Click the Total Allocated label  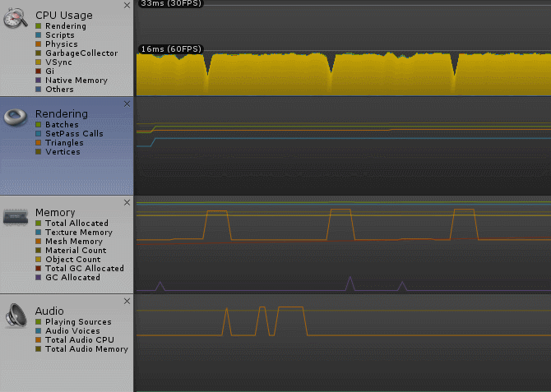(x=76, y=224)
